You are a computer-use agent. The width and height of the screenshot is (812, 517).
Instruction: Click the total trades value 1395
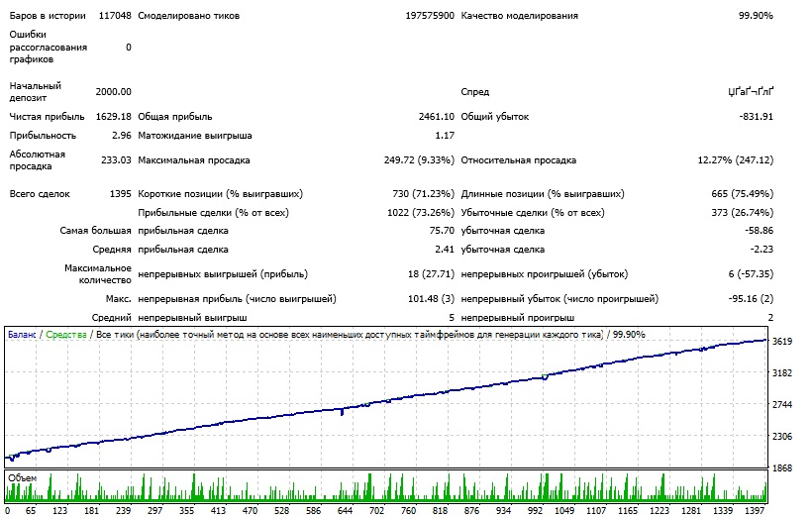pyautogui.click(x=120, y=194)
